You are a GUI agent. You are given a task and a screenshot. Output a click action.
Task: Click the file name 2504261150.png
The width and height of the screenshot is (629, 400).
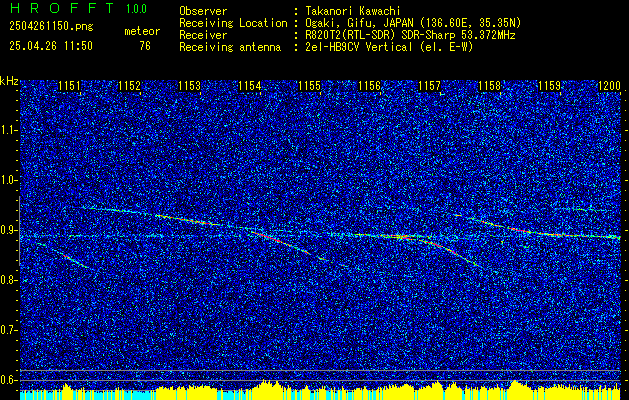[51, 27]
